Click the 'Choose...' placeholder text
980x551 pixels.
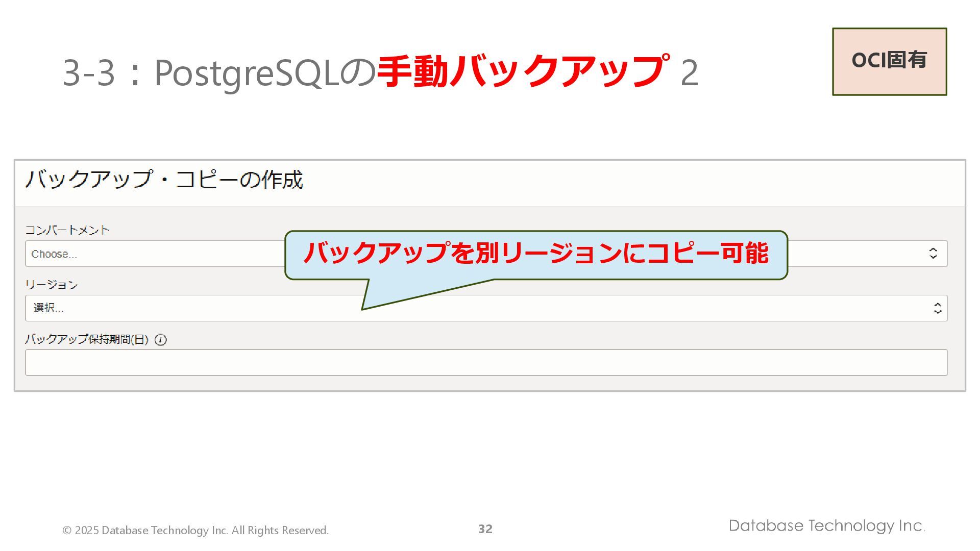click(54, 254)
